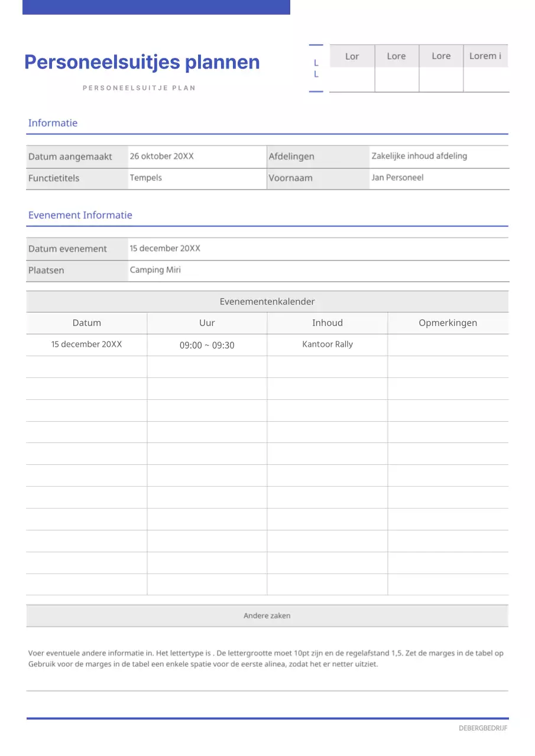Viewport: 535px width, 756px height.
Task: Click the 'Zakelijke inhoud afdeling' value cell
Action: coord(420,156)
